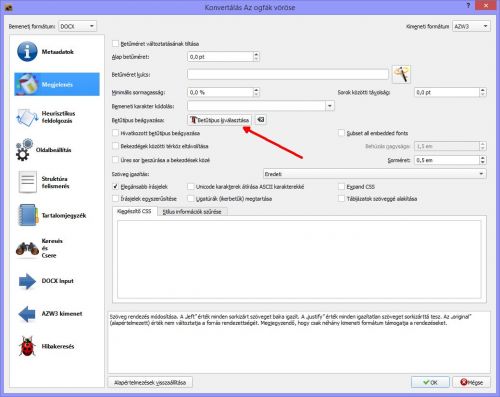Click the calibre icon in title bar
The image size is (500, 397).
tap(9, 7)
